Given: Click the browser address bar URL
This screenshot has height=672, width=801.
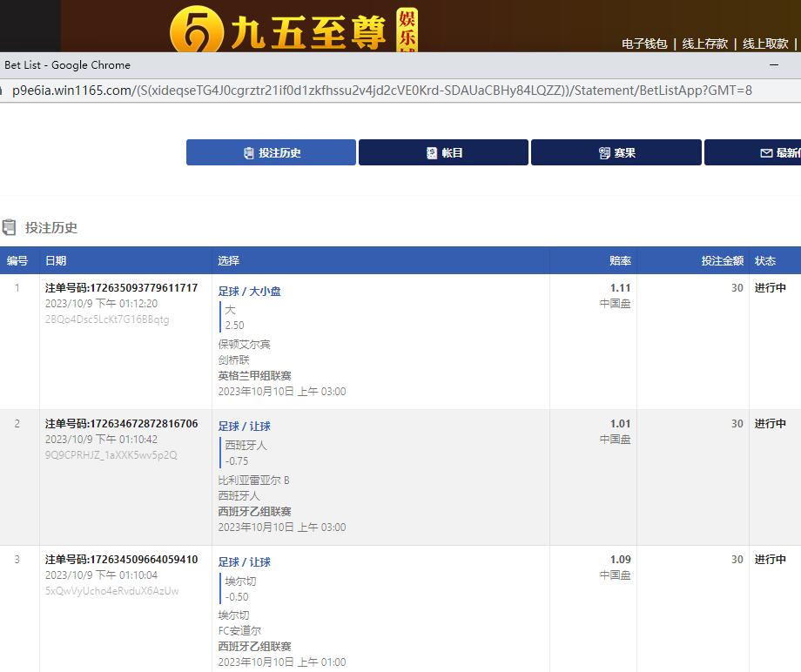Looking at the screenshot, I should point(381,91).
